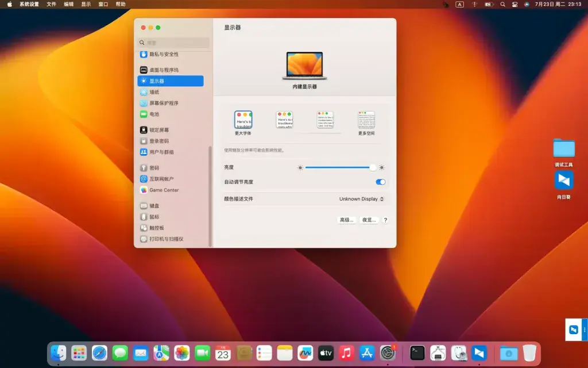Open Notes in the Dock
This screenshot has width=588, height=368.
[285, 353]
